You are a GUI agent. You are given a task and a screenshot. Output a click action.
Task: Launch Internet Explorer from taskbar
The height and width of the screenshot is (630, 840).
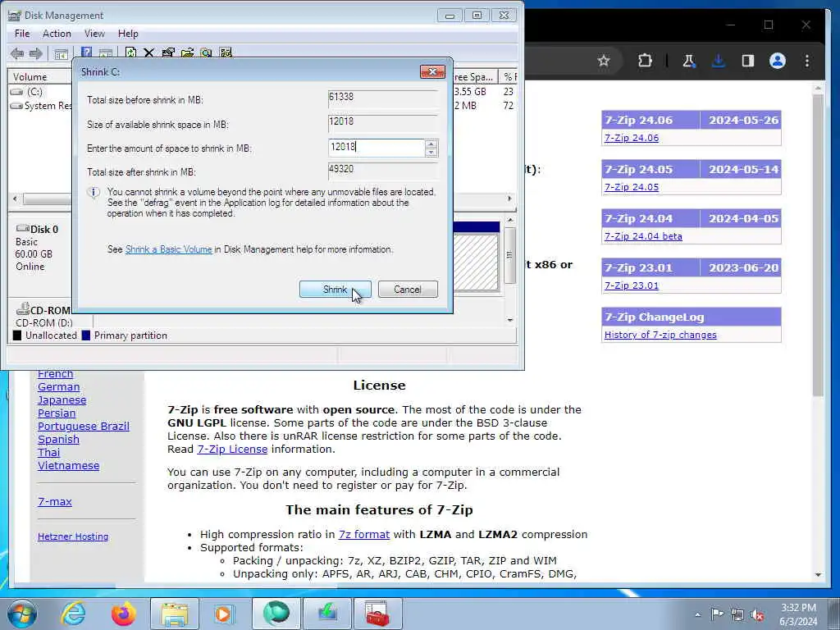click(73, 614)
